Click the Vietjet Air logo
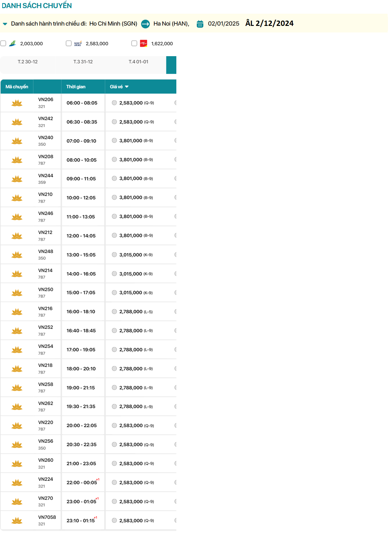The height and width of the screenshot is (536, 392). (x=144, y=43)
